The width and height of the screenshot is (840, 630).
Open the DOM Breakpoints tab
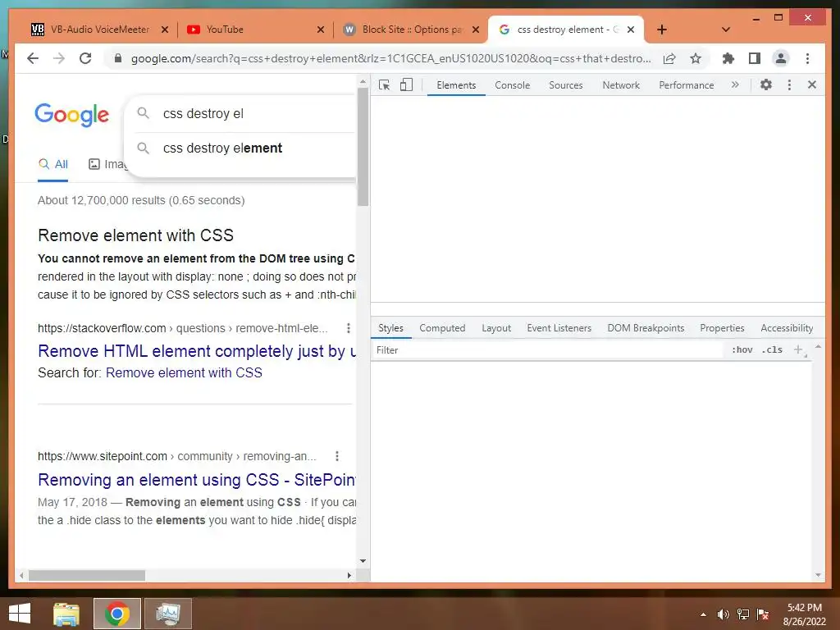point(646,328)
